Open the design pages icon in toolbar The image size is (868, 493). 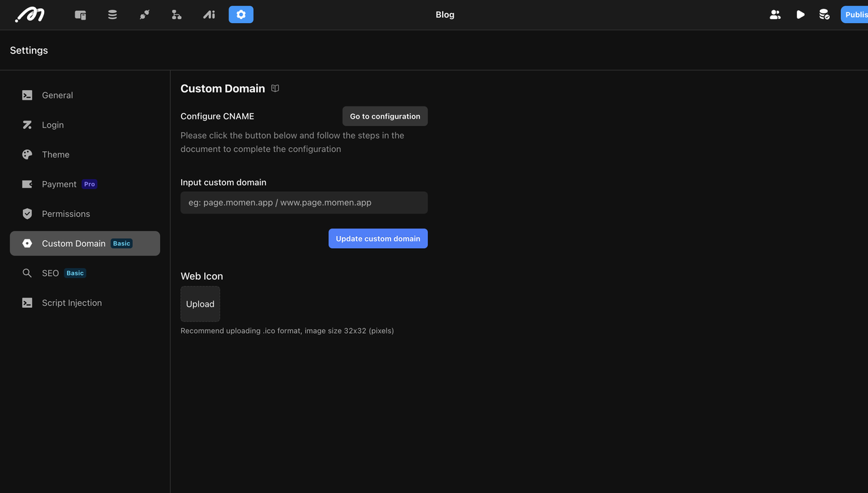(x=80, y=14)
